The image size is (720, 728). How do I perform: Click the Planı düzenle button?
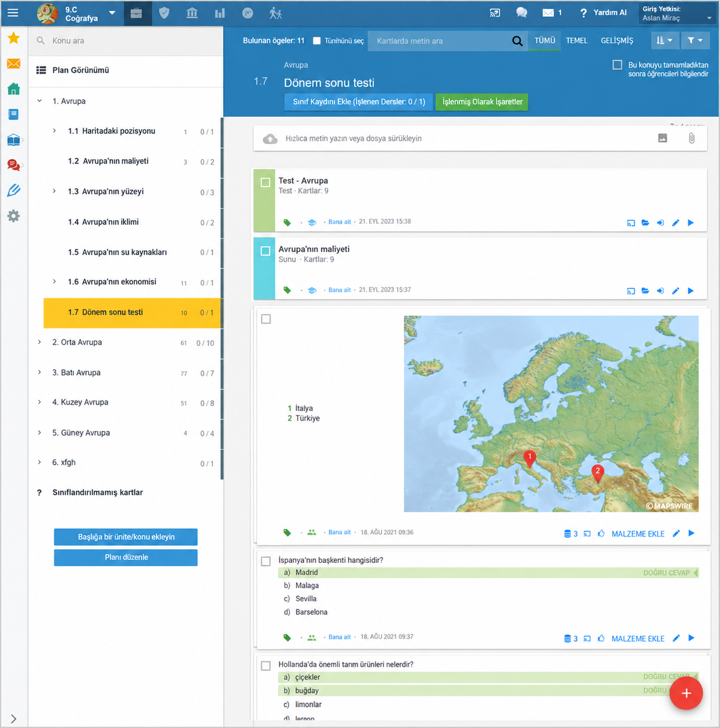click(126, 558)
